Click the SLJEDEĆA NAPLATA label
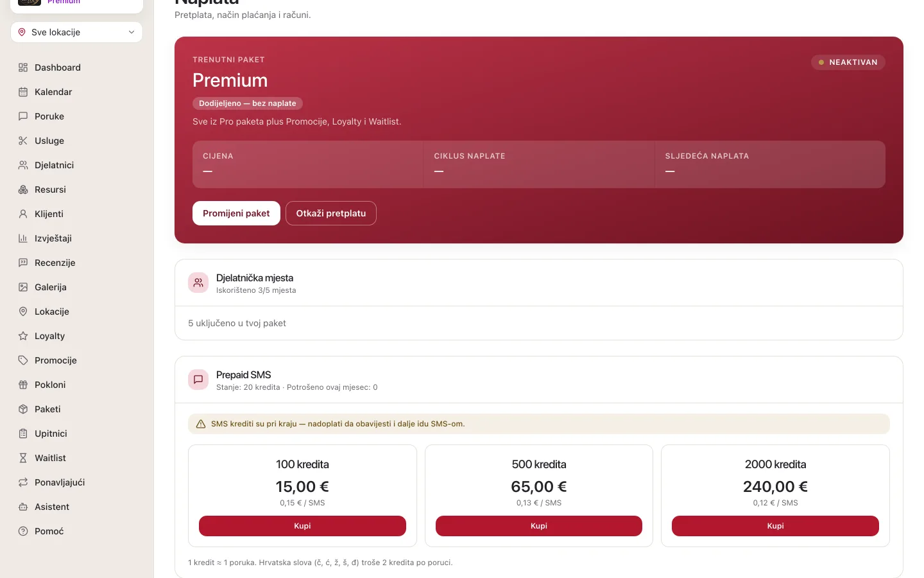Image resolution: width=924 pixels, height=578 pixels. click(x=707, y=156)
